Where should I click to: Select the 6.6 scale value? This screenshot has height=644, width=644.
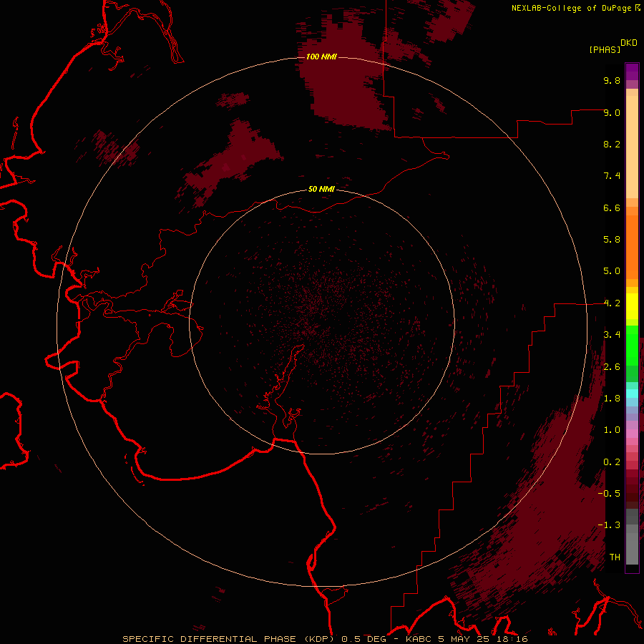[x=612, y=208]
